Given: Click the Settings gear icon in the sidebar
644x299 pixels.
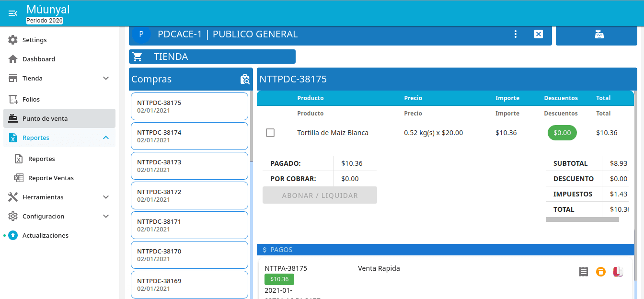Looking at the screenshot, I should point(13,40).
